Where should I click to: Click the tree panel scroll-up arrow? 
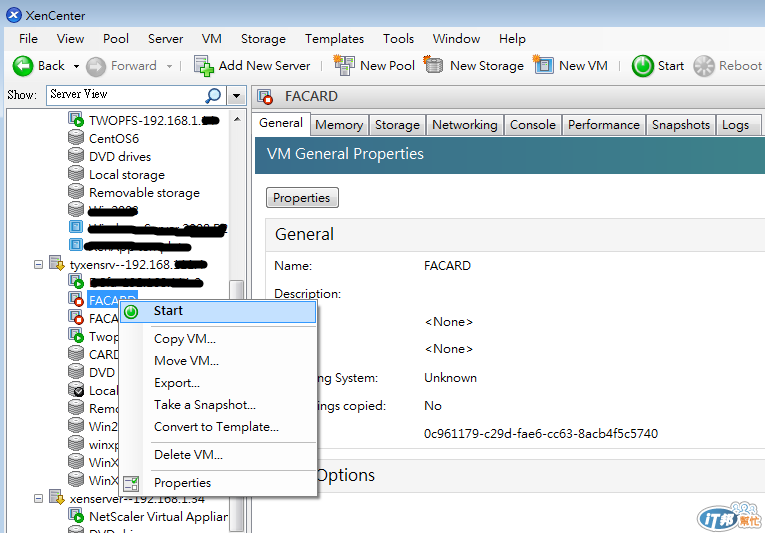click(x=237, y=119)
